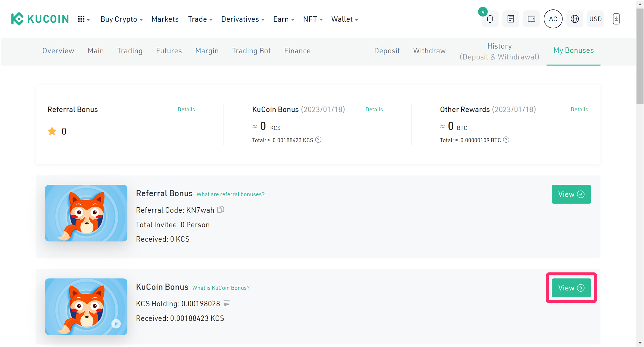The height and width of the screenshot is (347, 644).
Task: Expand the Derivatives dropdown menu
Action: (243, 19)
